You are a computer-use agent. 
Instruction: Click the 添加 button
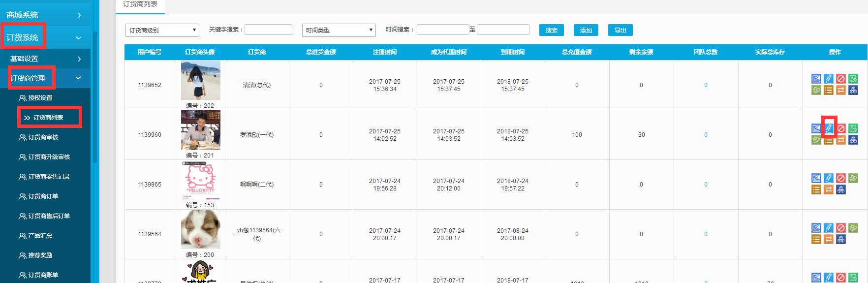(586, 30)
